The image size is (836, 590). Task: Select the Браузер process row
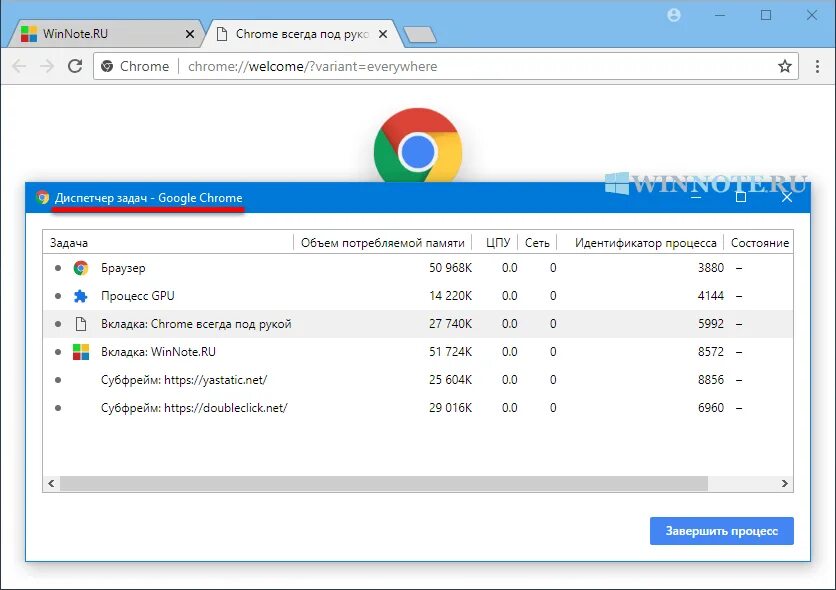418,268
